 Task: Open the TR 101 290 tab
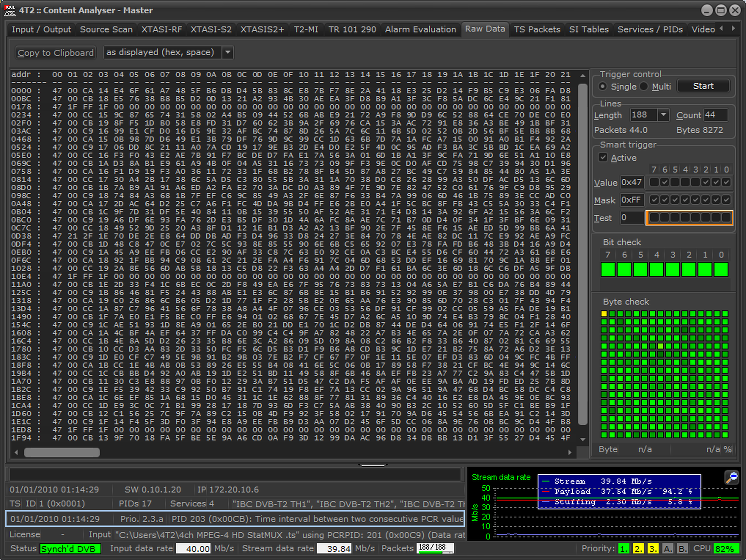353,29
